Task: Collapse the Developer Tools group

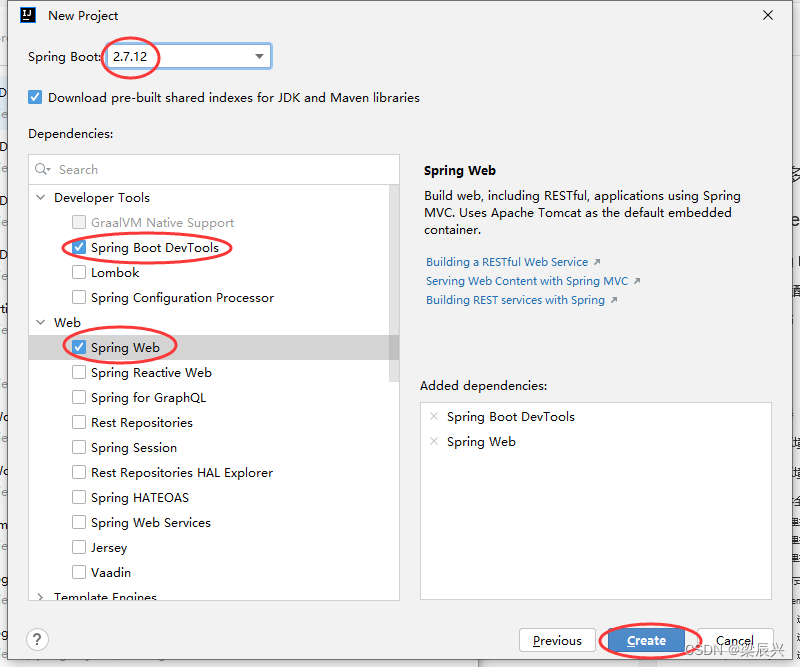Action: 41,197
